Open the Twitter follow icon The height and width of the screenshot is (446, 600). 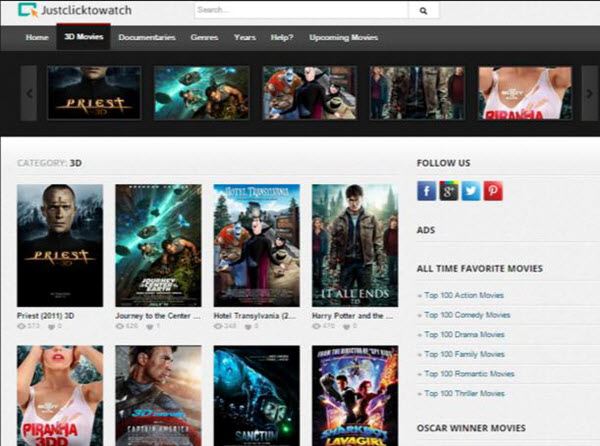(471, 190)
